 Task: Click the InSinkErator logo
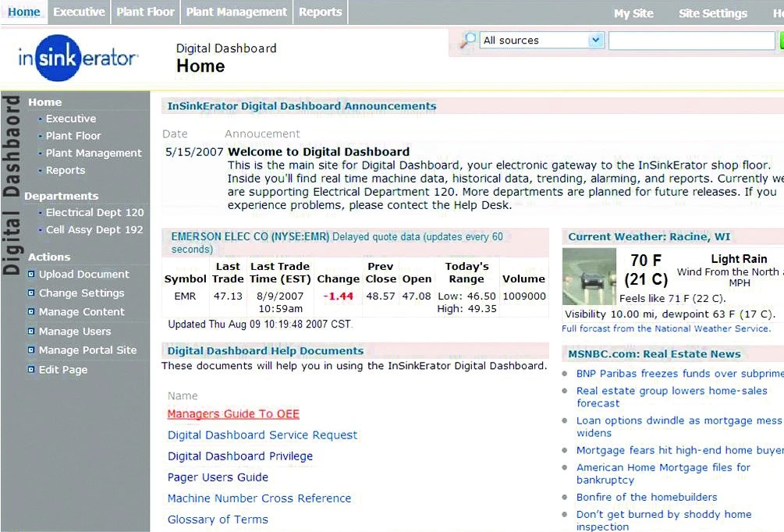click(x=76, y=58)
